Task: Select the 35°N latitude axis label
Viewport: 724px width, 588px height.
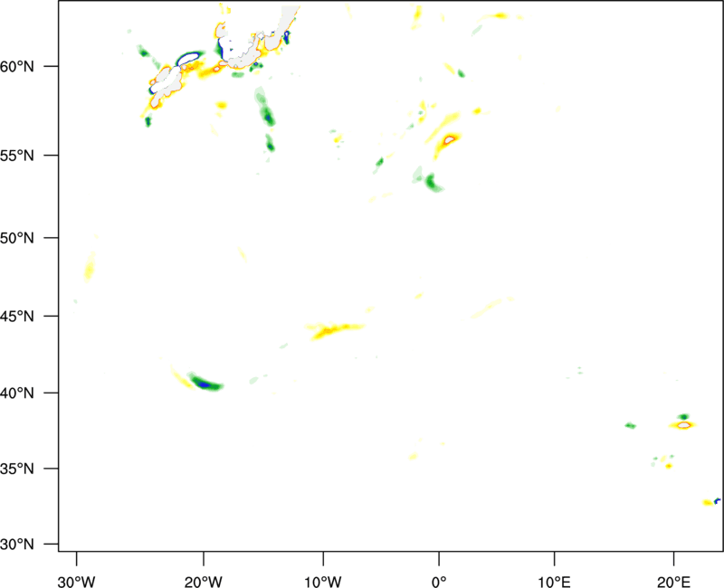Action: pyautogui.click(x=17, y=469)
